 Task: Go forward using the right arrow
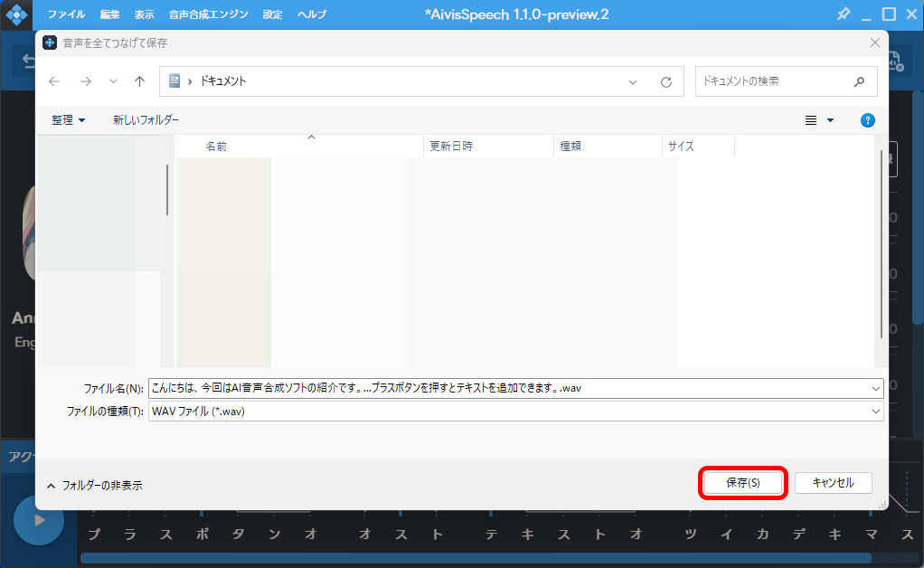(86, 81)
